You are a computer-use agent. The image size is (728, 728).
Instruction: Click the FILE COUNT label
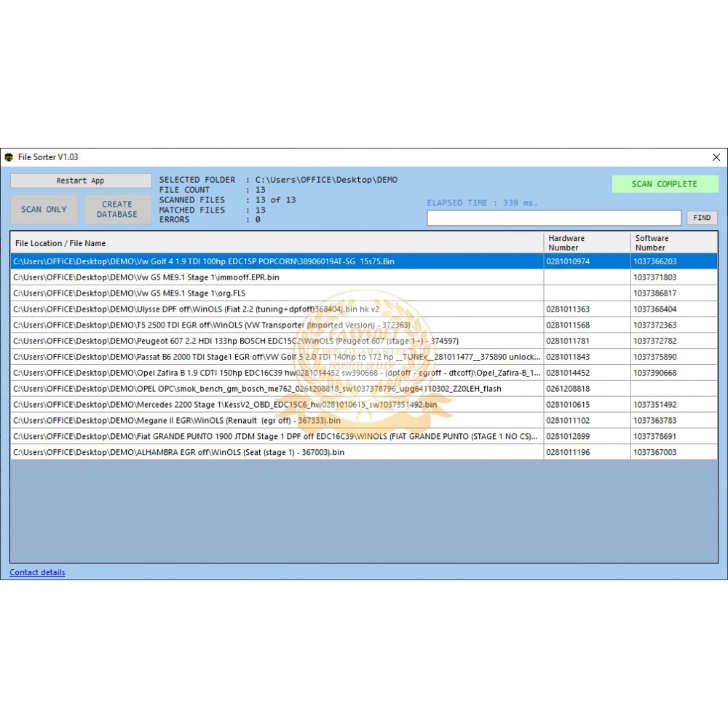click(184, 190)
